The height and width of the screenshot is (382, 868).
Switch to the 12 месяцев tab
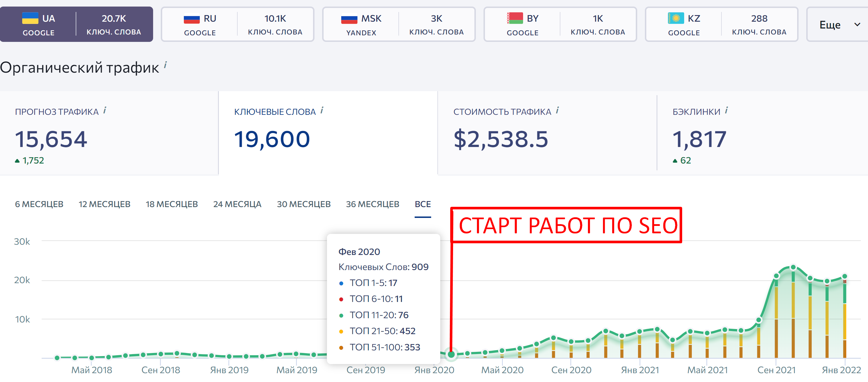[104, 204]
